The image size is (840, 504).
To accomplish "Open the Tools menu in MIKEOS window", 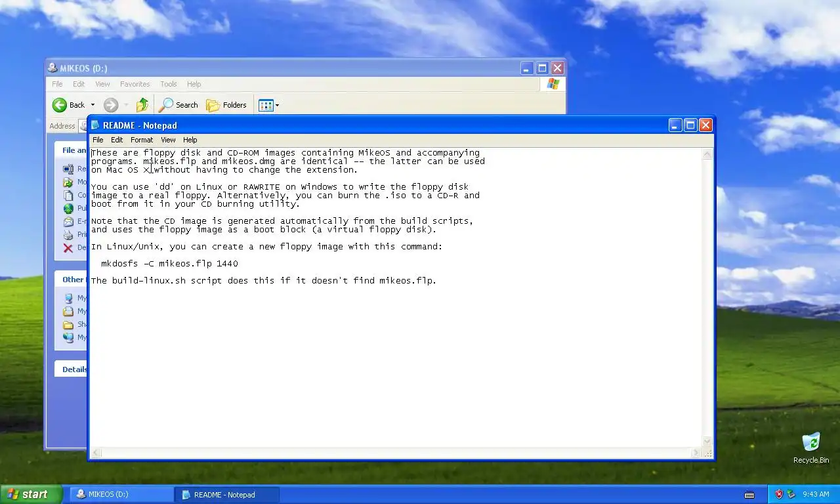I will pyautogui.click(x=169, y=84).
